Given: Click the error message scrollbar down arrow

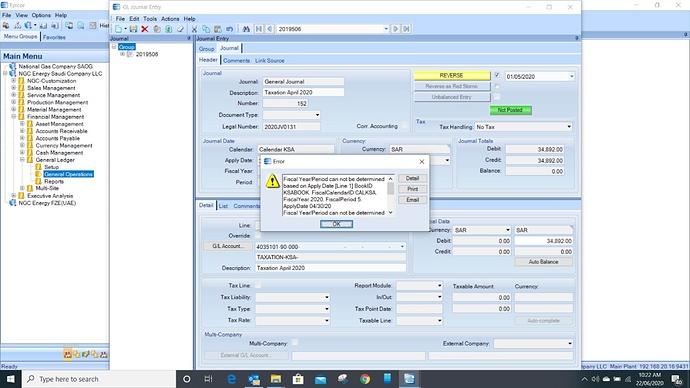Looking at the screenshot, I should (390, 212).
